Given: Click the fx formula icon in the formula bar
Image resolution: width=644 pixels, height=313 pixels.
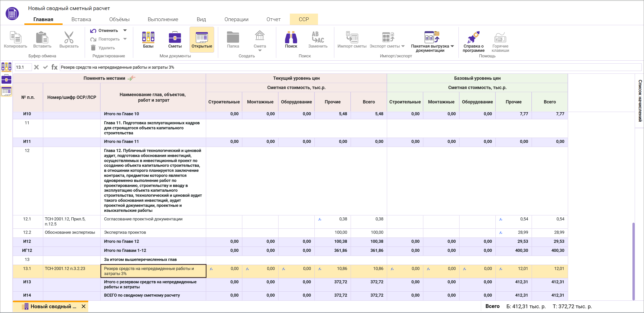Looking at the screenshot, I should click(54, 67).
